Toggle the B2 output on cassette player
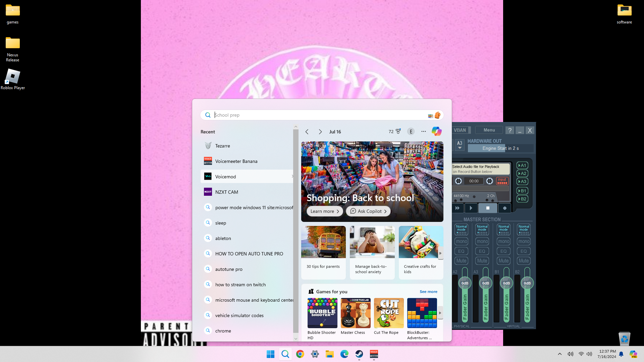Viewport: 644px width, 362px height. point(522,199)
